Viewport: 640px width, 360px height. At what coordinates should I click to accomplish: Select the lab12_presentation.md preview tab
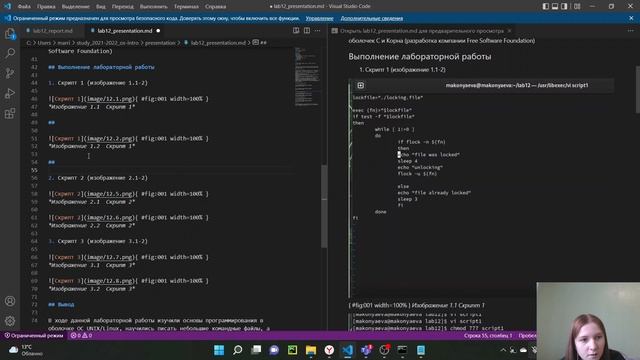pos(422,31)
